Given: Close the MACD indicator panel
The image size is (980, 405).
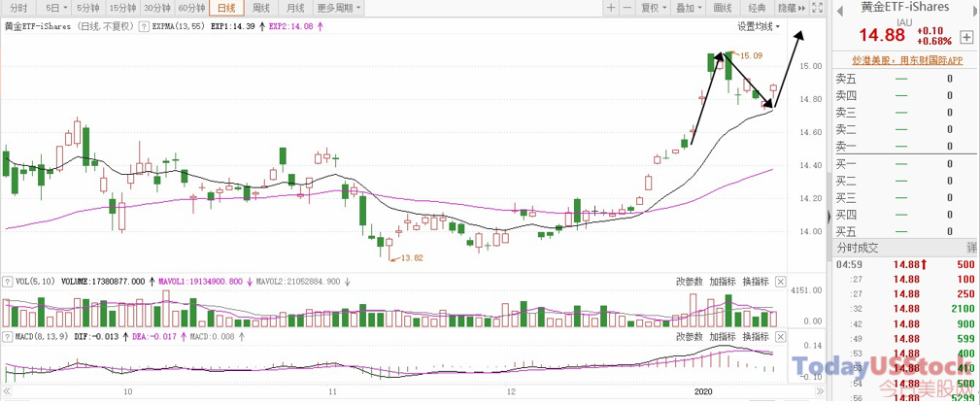Looking at the screenshot, I should click(781, 337).
